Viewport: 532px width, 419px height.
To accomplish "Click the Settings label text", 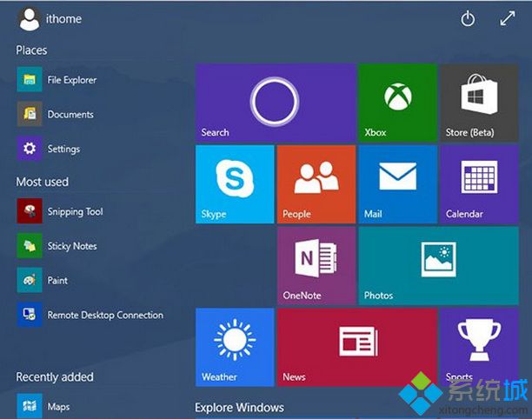I will pos(63,149).
